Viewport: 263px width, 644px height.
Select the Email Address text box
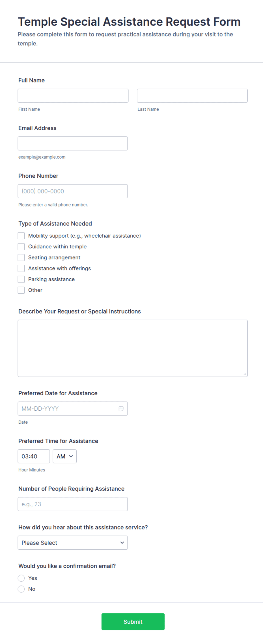(73, 143)
